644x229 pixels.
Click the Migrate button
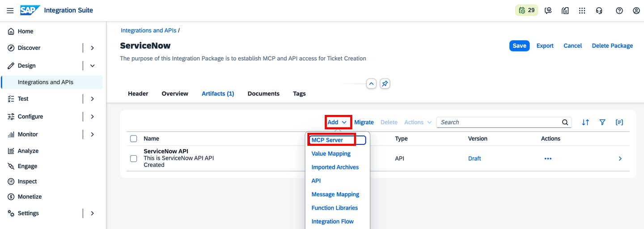pyautogui.click(x=364, y=122)
